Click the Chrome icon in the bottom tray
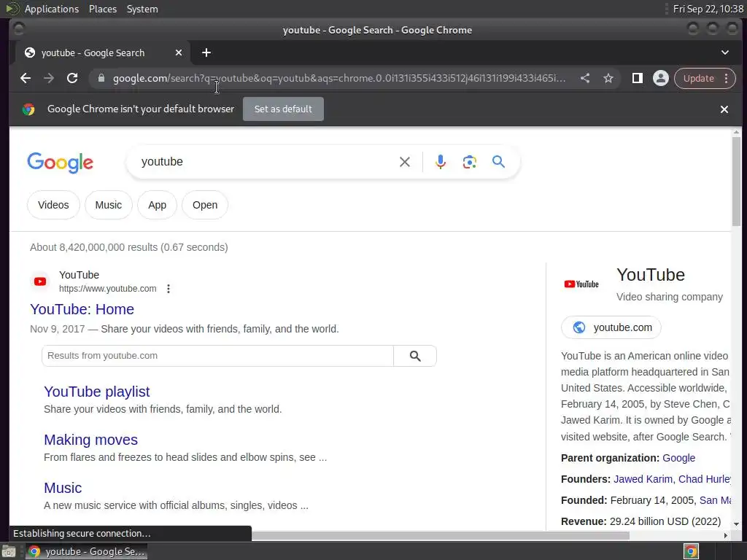Image resolution: width=747 pixels, height=560 pixels. (691, 551)
